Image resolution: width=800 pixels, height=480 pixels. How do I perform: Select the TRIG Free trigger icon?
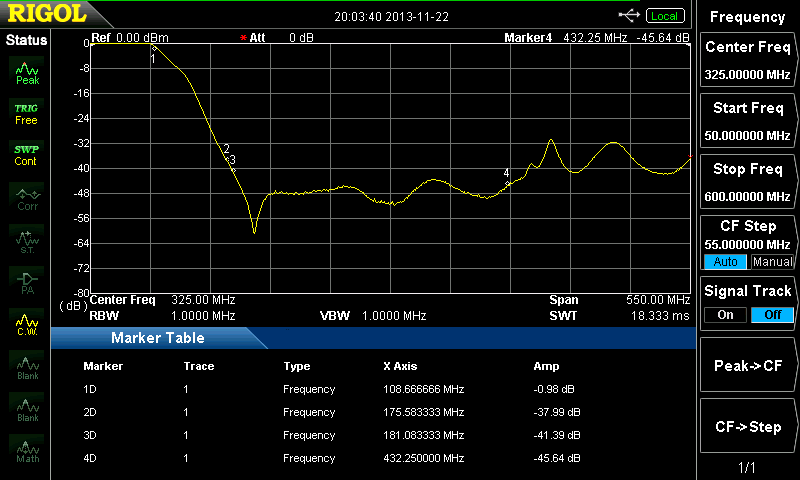[26, 113]
